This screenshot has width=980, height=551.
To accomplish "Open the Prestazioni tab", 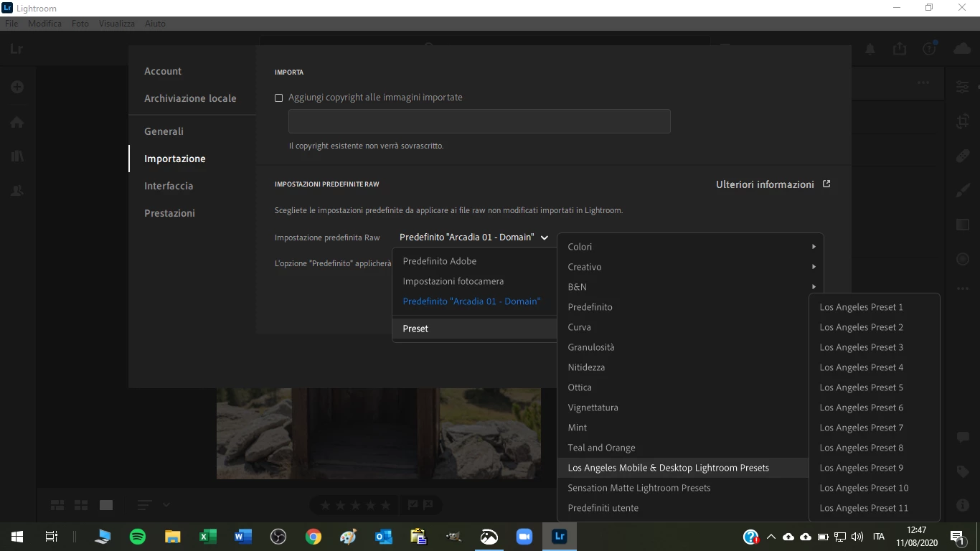I will (x=169, y=213).
